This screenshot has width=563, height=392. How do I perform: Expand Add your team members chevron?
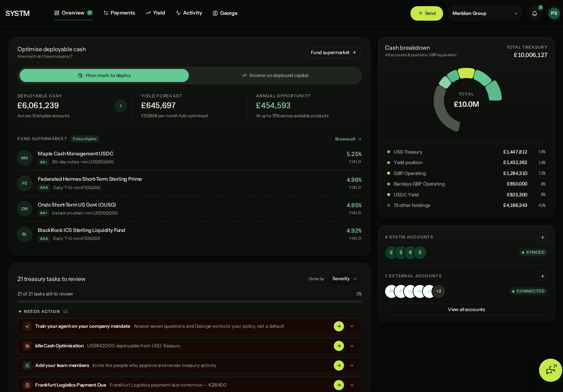pyautogui.click(x=352, y=366)
